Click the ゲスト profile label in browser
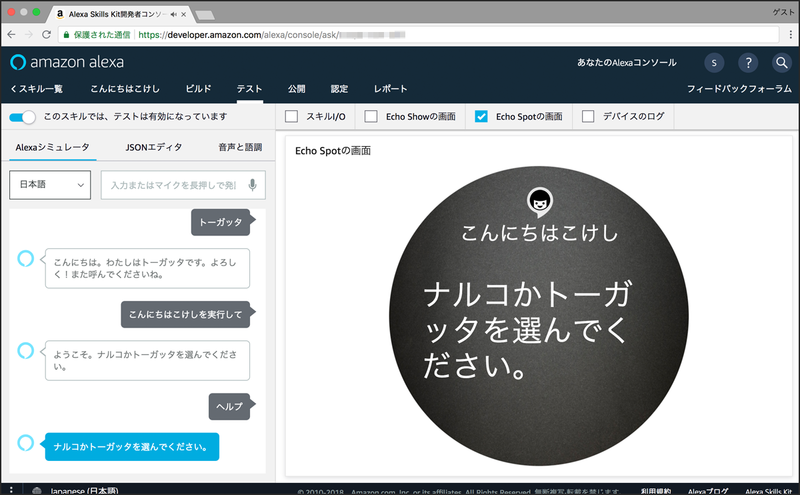 click(x=783, y=12)
